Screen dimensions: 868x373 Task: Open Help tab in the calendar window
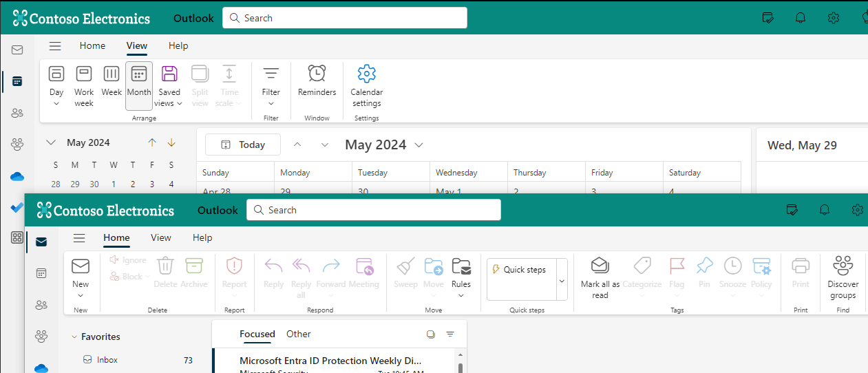click(178, 45)
